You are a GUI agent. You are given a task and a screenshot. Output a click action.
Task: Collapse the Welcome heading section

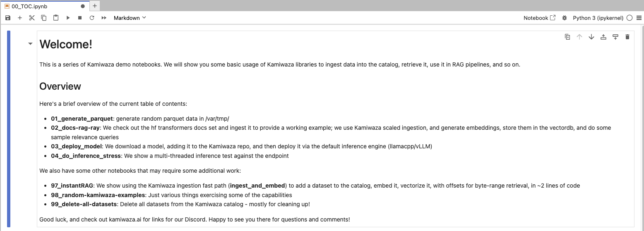click(x=30, y=43)
